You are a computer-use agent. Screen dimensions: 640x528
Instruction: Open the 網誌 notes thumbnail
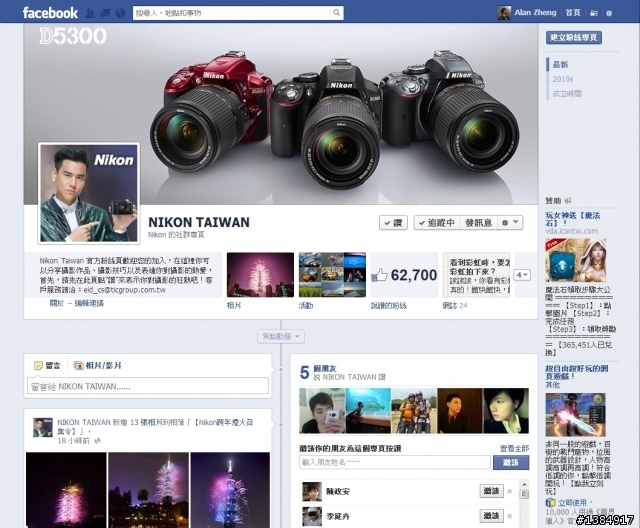[476, 275]
